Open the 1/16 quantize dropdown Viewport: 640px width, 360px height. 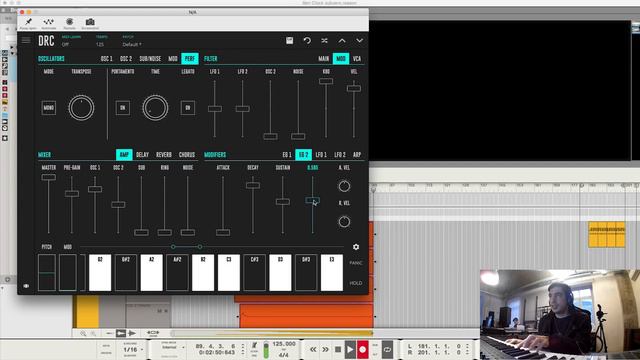click(133, 350)
